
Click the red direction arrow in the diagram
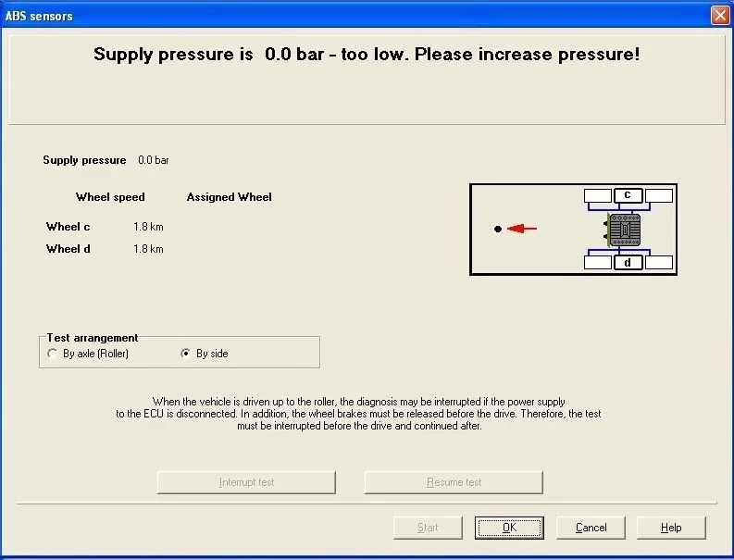(522, 229)
